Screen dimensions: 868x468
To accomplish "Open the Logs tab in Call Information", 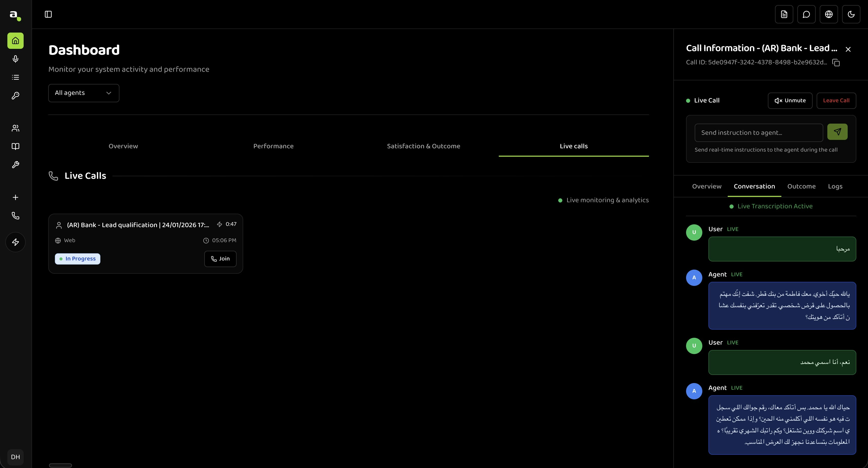I will pos(835,186).
